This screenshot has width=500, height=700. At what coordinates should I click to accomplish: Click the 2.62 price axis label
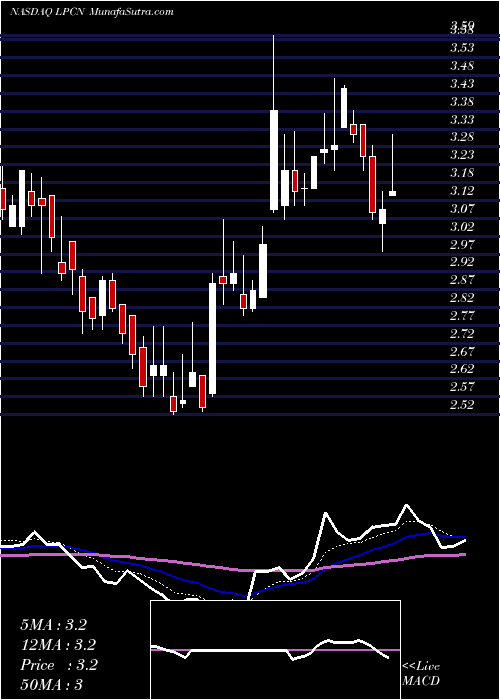[462, 368]
